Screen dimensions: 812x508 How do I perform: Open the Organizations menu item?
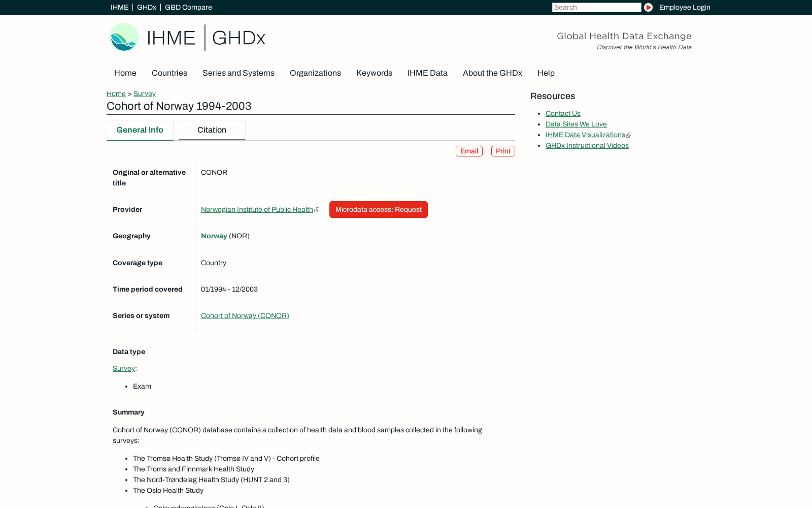point(315,73)
